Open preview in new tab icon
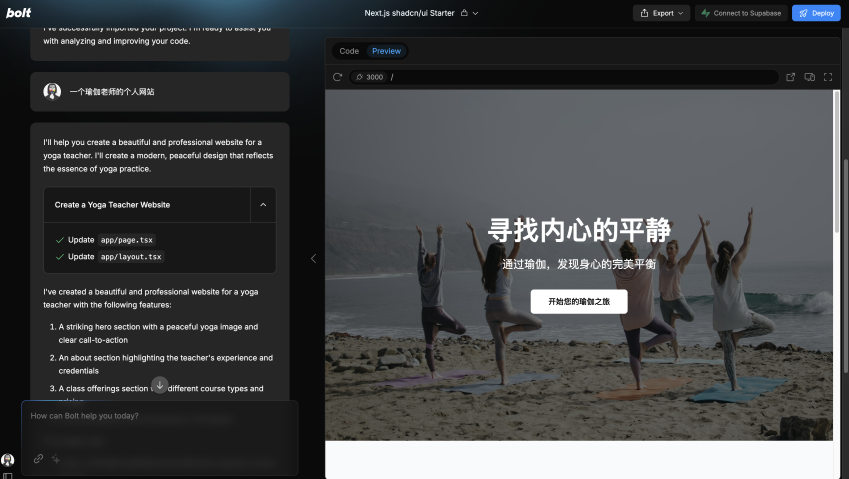 (x=791, y=77)
